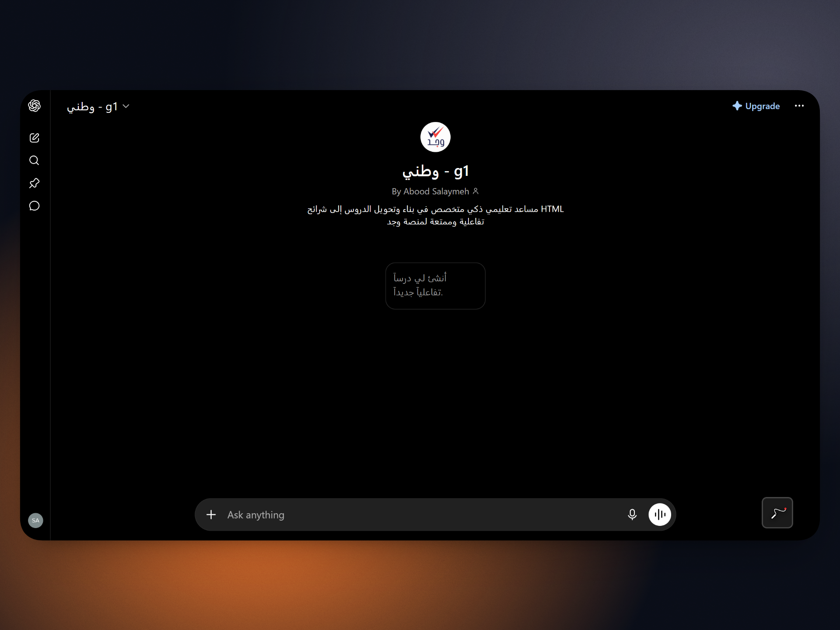Click the HTML description text line
The height and width of the screenshot is (630, 840).
(435, 209)
